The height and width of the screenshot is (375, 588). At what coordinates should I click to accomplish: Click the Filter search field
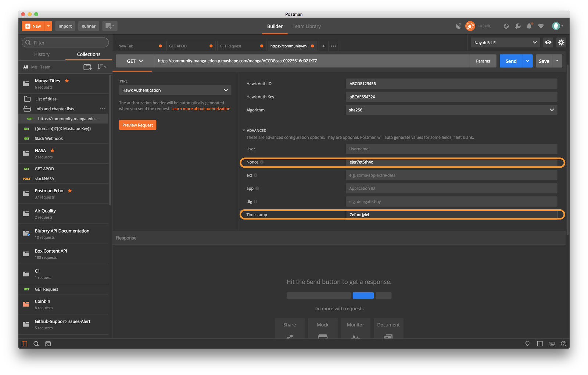65,43
